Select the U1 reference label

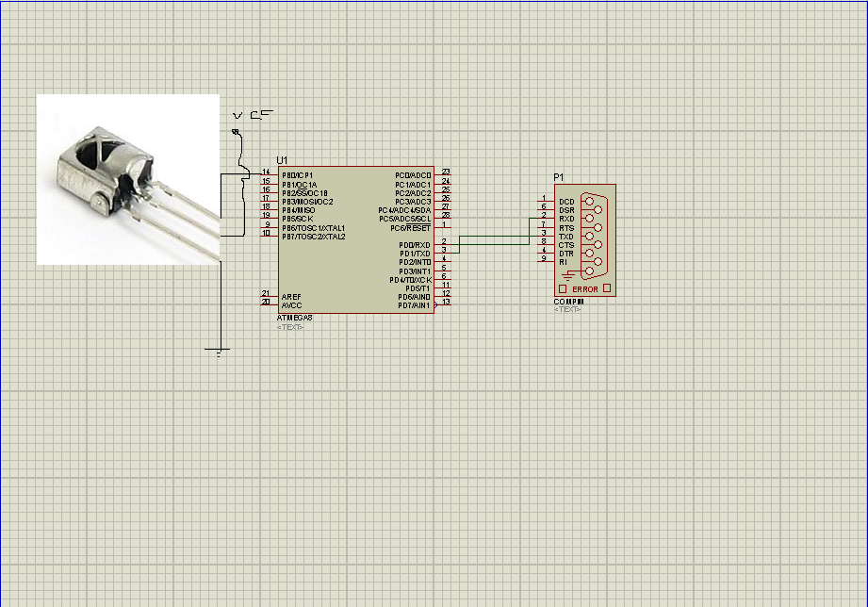(x=282, y=160)
